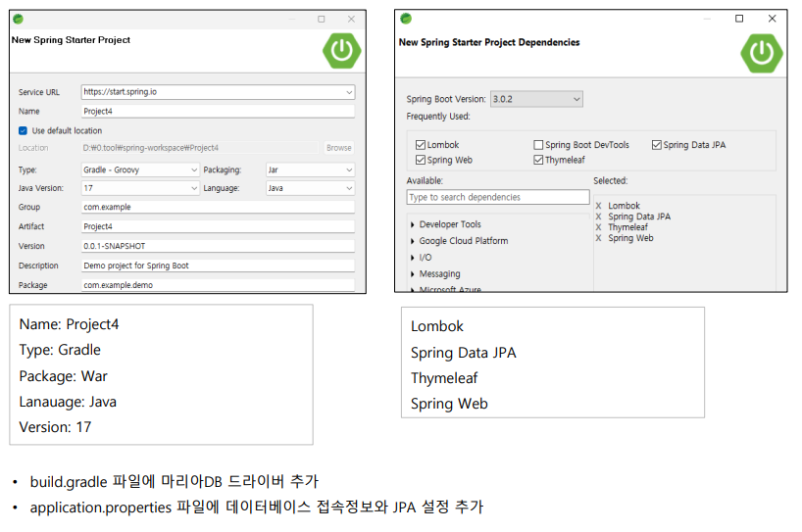This screenshot has width=802, height=532.
Task: Expand Google Cloud Platform category
Action: point(412,241)
